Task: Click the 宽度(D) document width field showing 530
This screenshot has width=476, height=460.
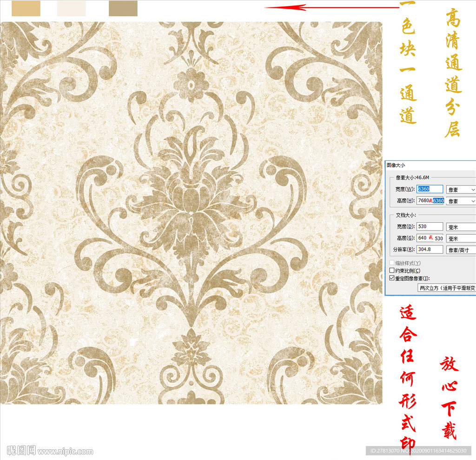Action: tap(430, 227)
